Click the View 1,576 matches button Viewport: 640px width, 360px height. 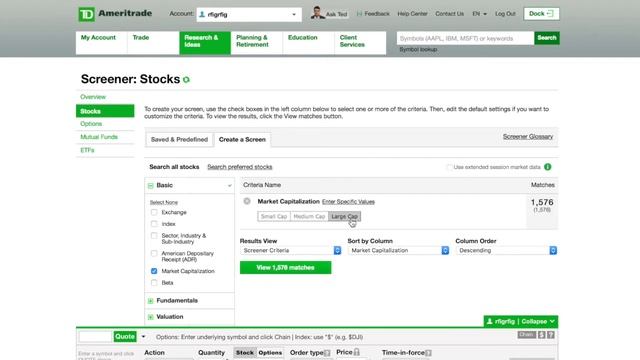(286, 268)
